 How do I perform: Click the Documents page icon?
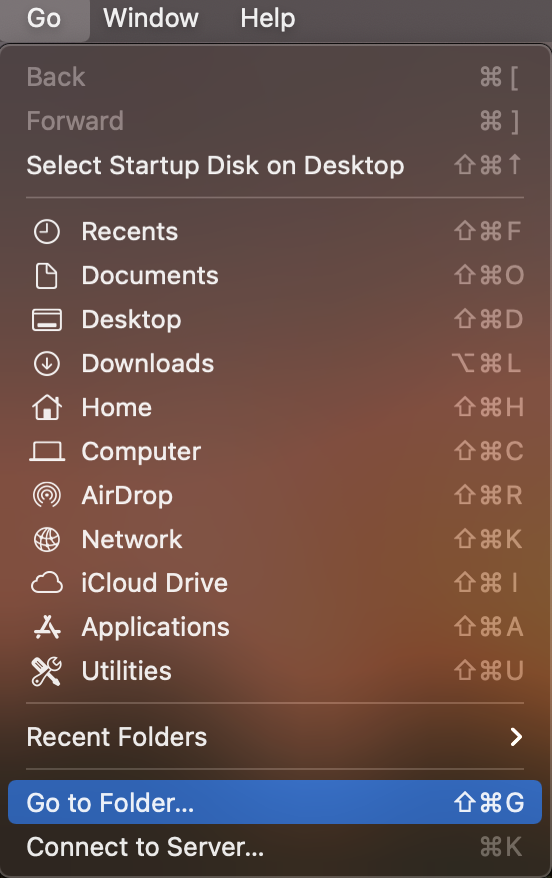click(x=46, y=275)
